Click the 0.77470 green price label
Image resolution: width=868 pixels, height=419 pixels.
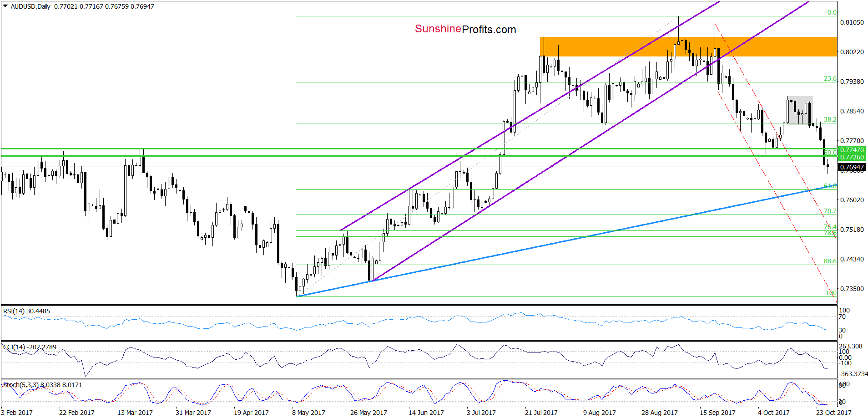(852, 150)
